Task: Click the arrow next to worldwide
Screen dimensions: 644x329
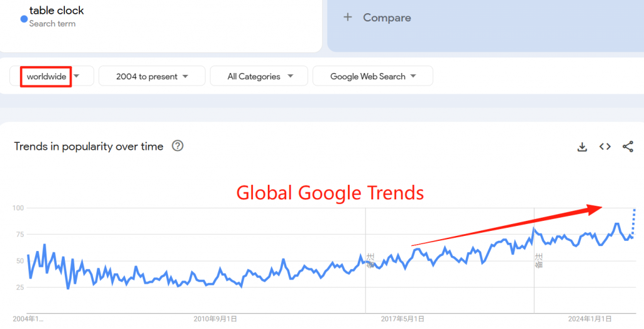Action: click(x=76, y=76)
